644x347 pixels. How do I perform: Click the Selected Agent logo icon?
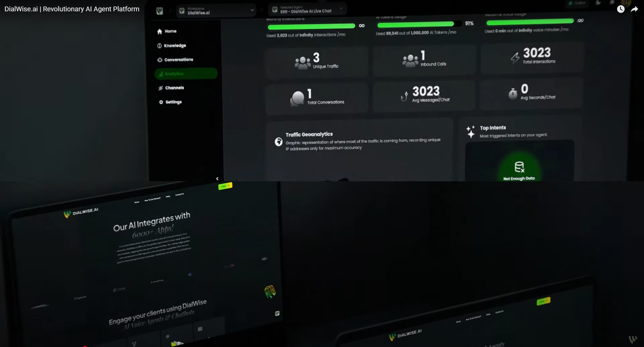[x=275, y=10]
